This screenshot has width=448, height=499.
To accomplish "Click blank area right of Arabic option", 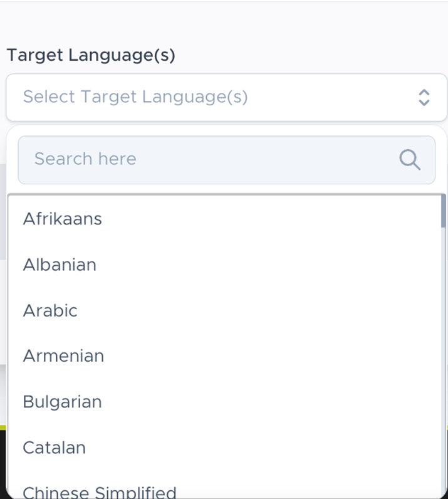I will (x=282, y=310).
